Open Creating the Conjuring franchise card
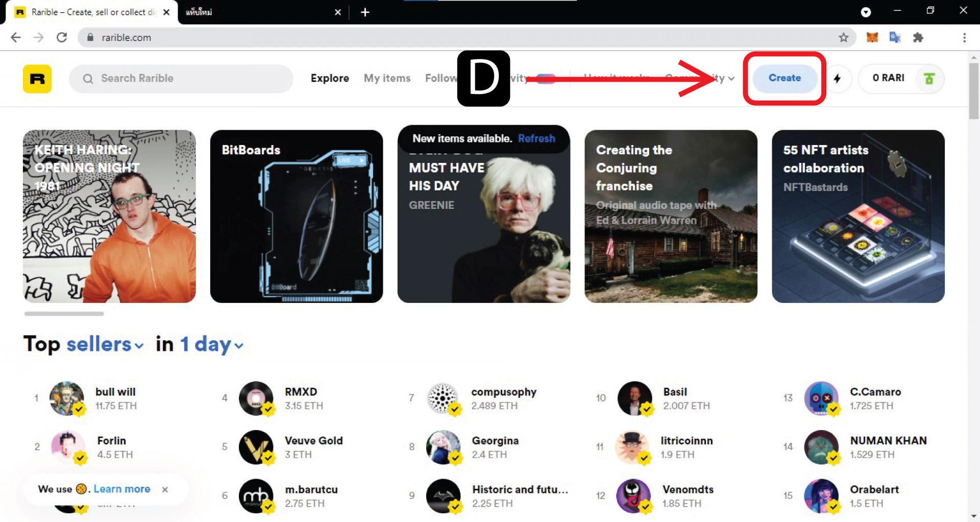Viewport: 980px width, 522px height. click(x=671, y=216)
